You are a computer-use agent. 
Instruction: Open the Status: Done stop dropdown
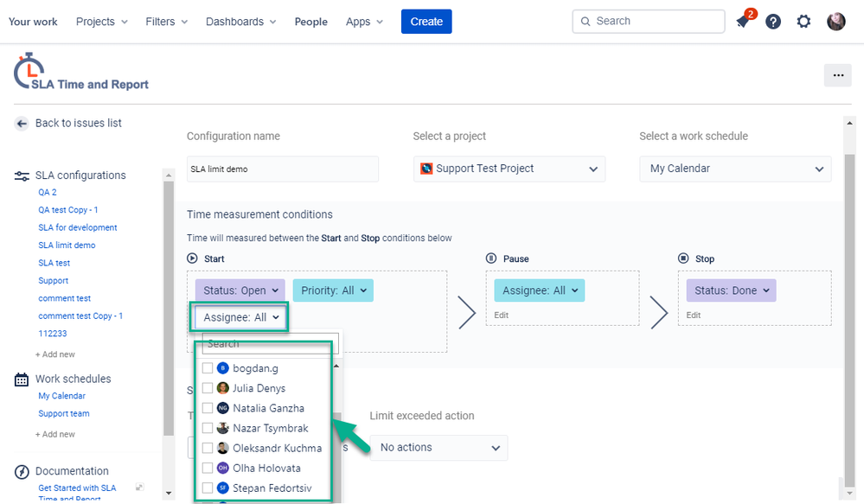(731, 290)
